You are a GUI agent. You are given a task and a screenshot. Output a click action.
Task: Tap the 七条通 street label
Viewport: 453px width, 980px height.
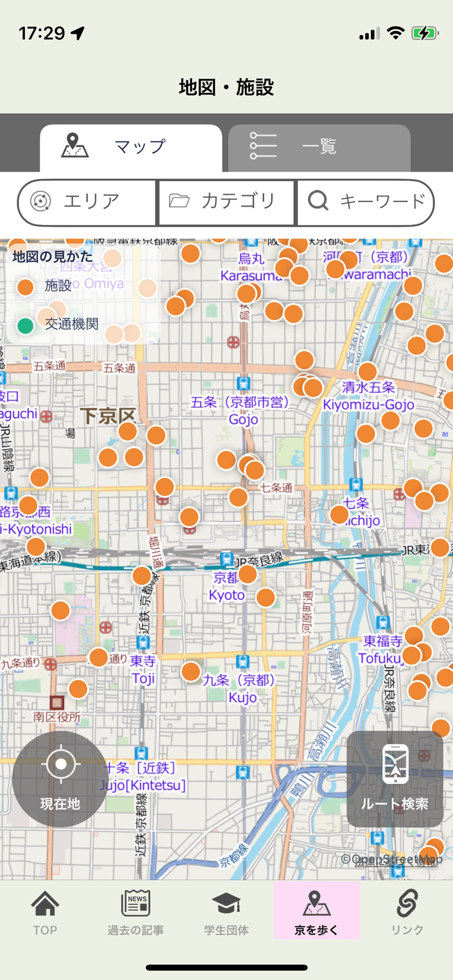click(x=276, y=488)
